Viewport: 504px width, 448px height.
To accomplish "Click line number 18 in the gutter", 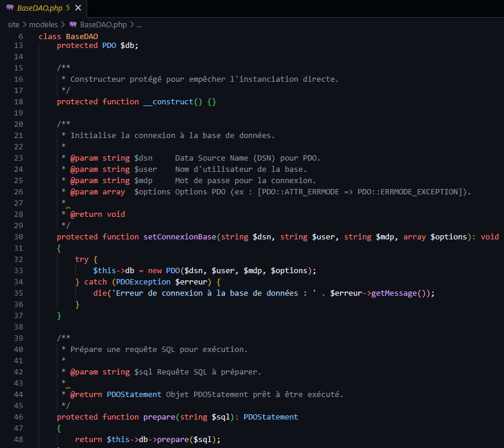I will pos(17,101).
